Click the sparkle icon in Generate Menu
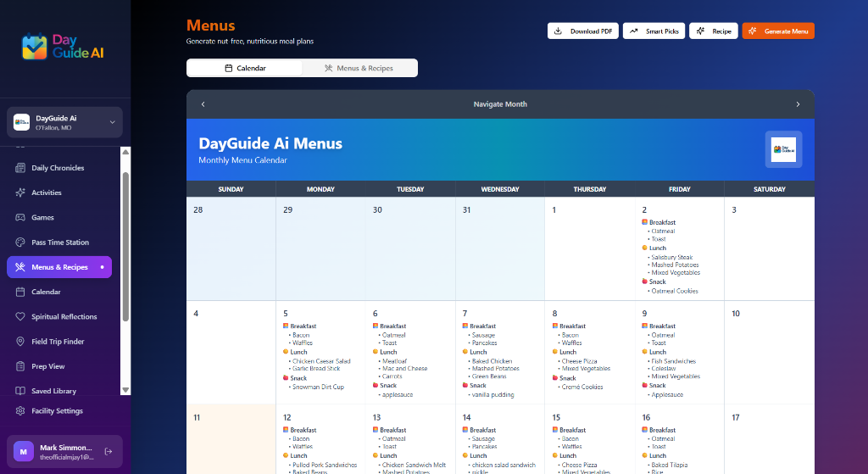 (x=753, y=31)
